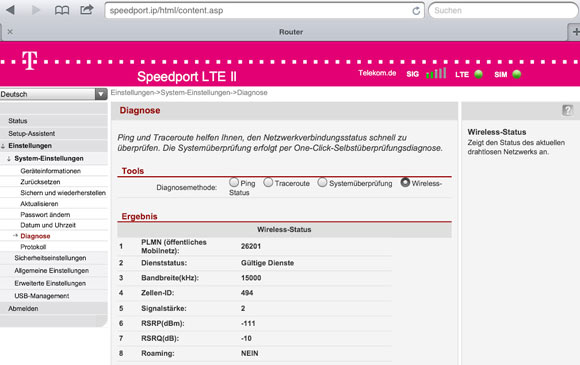Select the Wireless-Status radio button
Screen dimensions: 580x365
point(405,182)
